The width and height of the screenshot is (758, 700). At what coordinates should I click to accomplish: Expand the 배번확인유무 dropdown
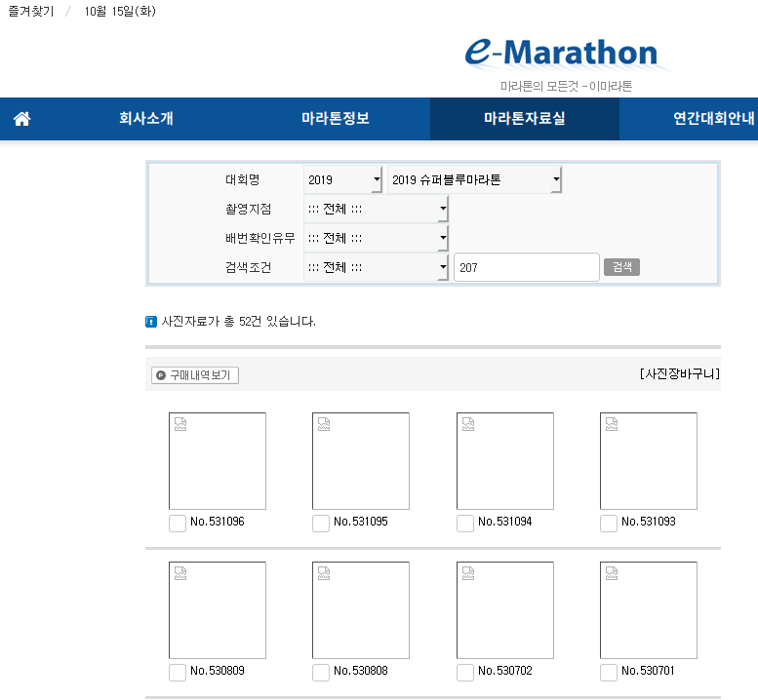pos(376,239)
